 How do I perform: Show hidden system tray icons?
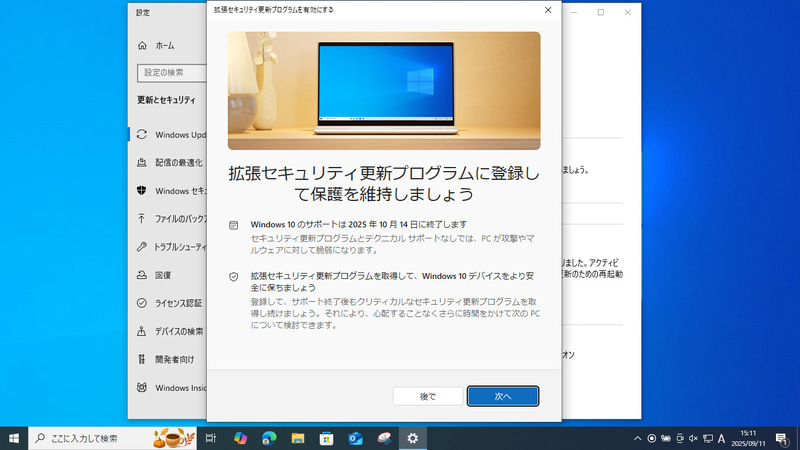tap(638, 438)
